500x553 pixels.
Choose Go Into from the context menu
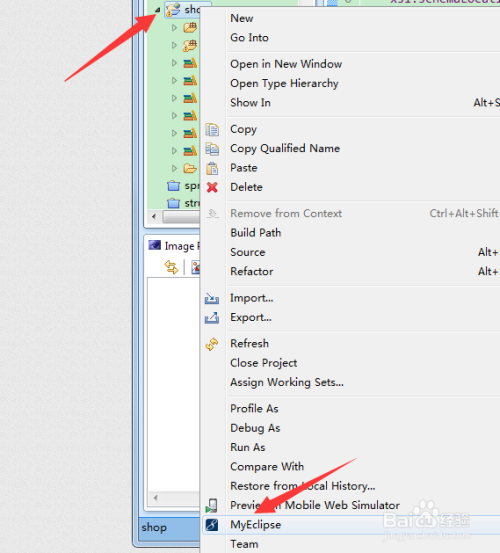click(x=249, y=38)
